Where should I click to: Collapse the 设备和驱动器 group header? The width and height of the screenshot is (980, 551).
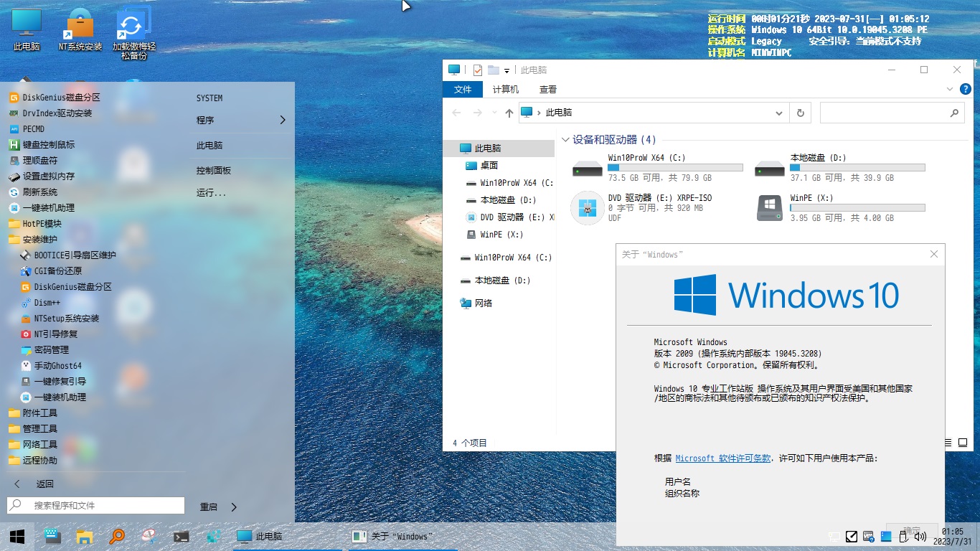coord(566,140)
